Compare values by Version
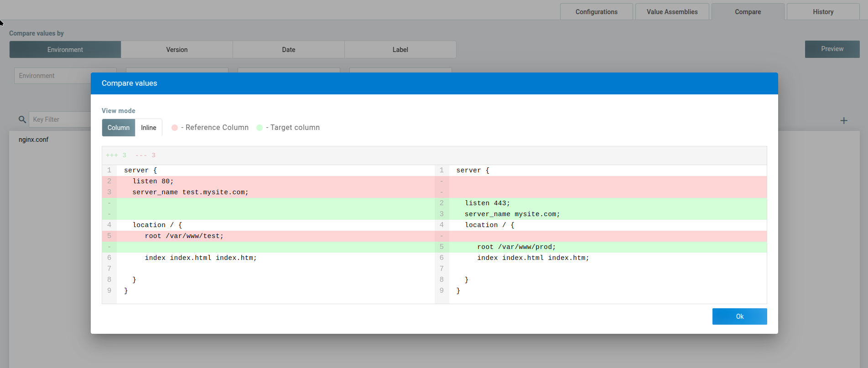The width and height of the screenshot is (868, 368). pos(177,50)
